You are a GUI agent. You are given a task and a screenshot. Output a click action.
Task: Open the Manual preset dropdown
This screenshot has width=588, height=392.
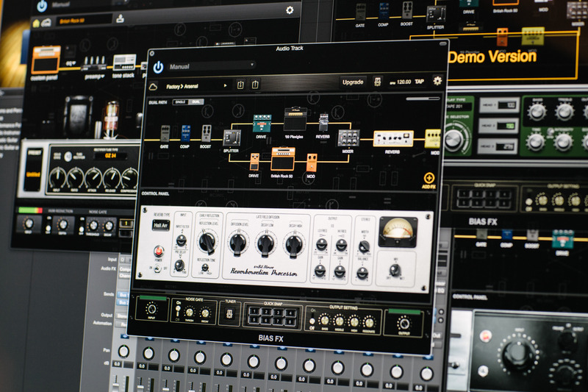212,65
